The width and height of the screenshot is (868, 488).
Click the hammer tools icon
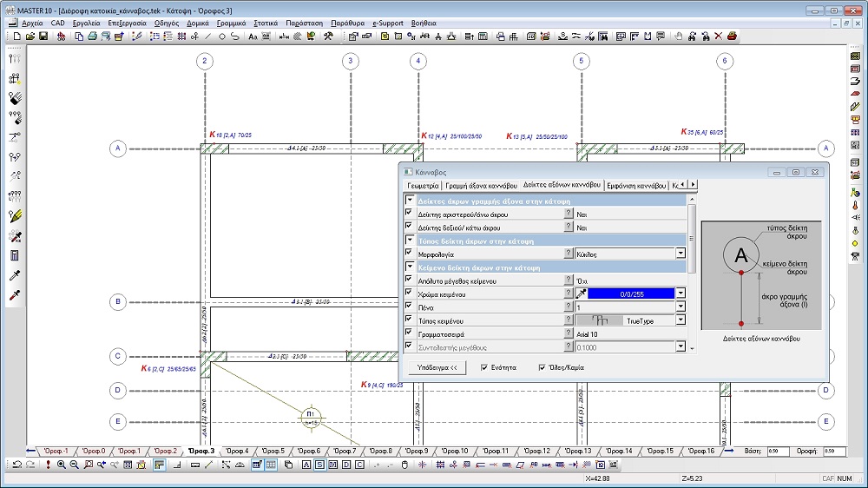pos(328,36)
